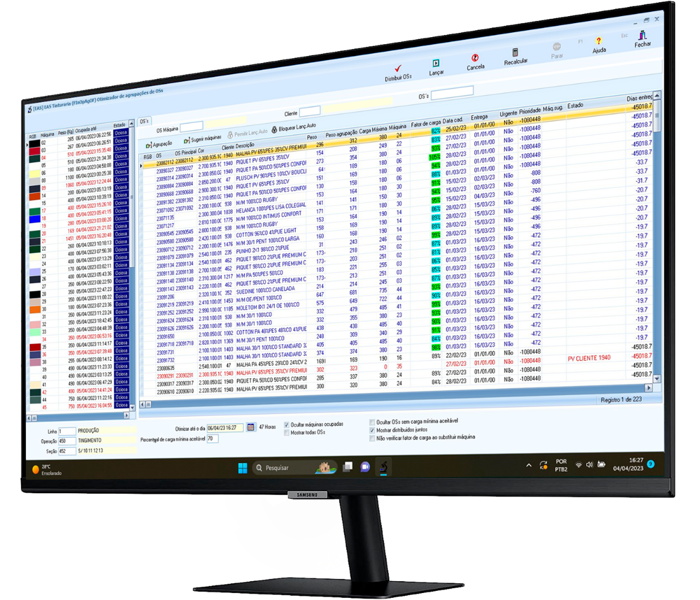Click the EAS microscope app in the taskbar
700x600 pixels.
click(x=383, y=466)
